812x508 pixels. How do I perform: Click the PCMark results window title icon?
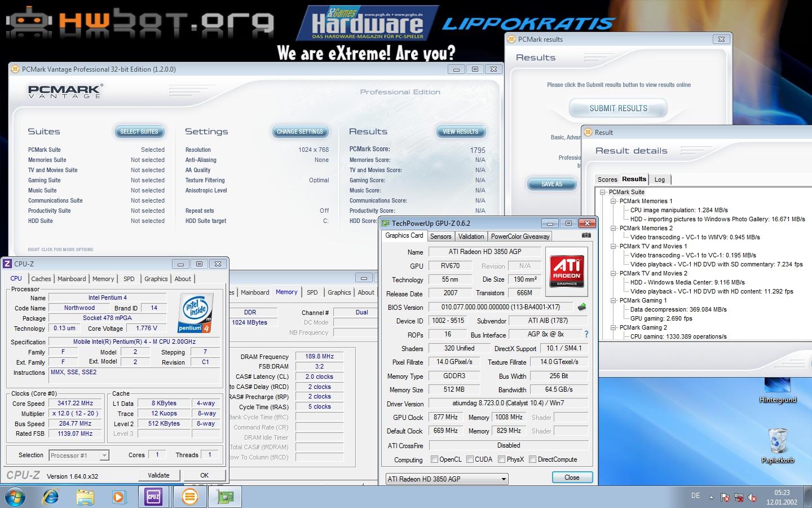click(x=511, y=40)
